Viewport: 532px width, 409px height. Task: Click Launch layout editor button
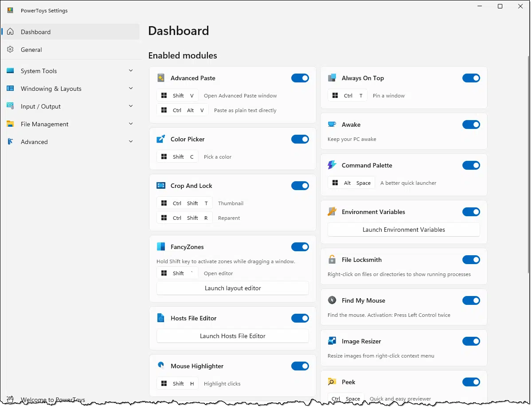click(233, 288)
